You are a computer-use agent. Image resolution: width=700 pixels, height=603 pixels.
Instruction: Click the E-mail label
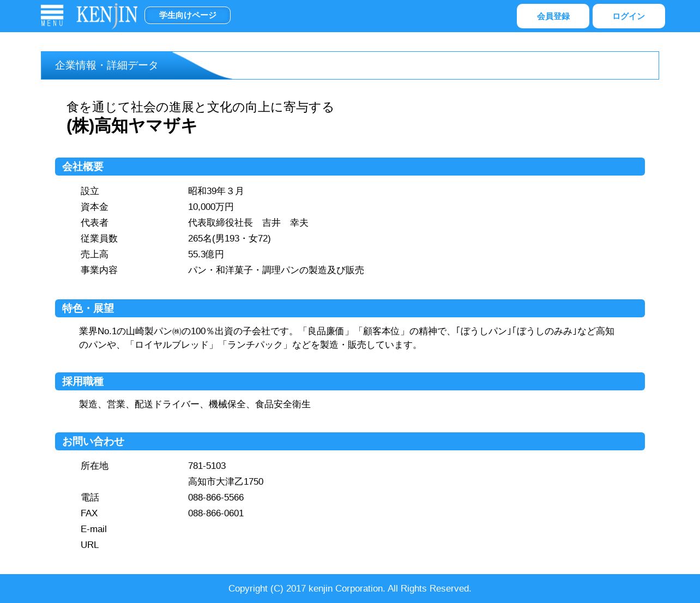94,529
